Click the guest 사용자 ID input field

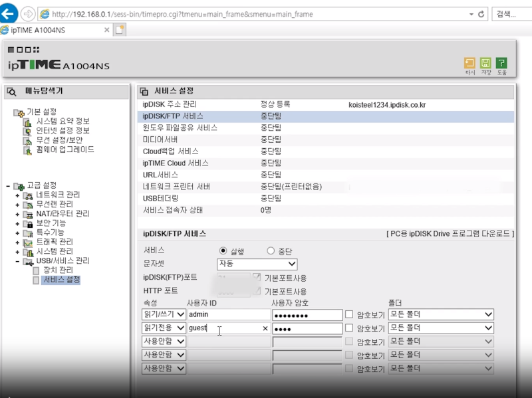tap(229, 328)
